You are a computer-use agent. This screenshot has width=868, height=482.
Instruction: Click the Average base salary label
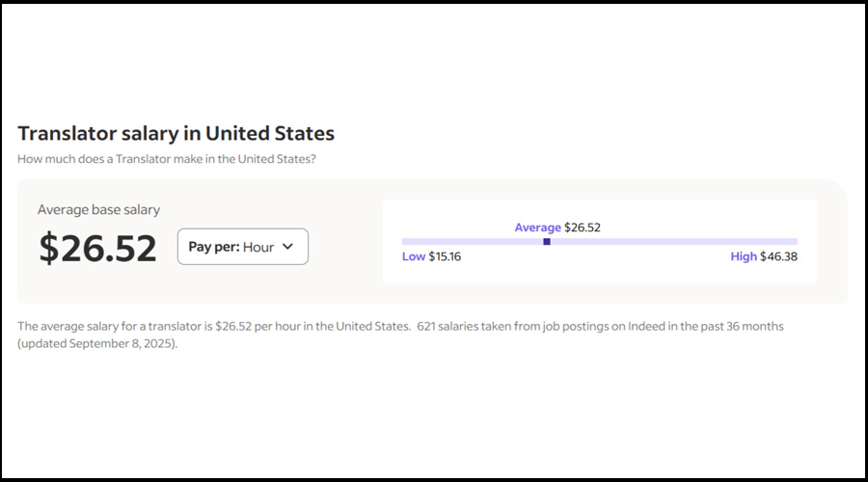pyautogui.click(x=98, y=209)
